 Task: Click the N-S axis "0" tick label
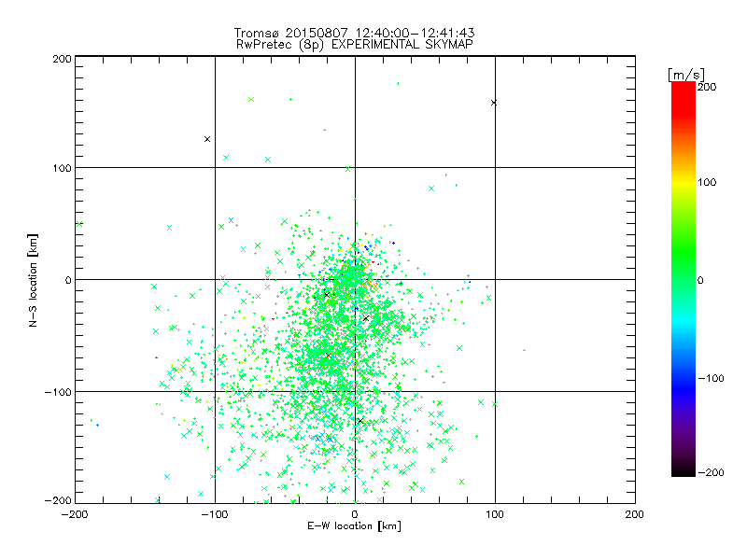68,280
